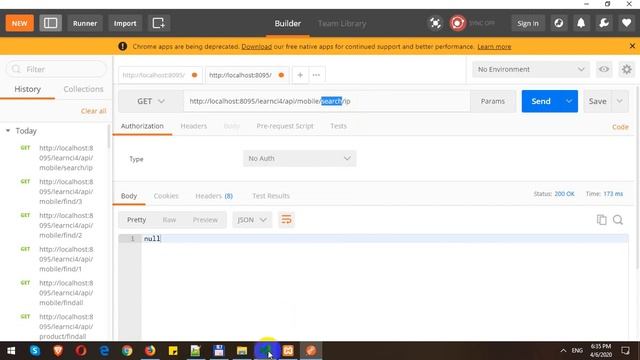Click the request URL field
The image size is (640, 360).
pyautogui.click(x=327, y=101)
